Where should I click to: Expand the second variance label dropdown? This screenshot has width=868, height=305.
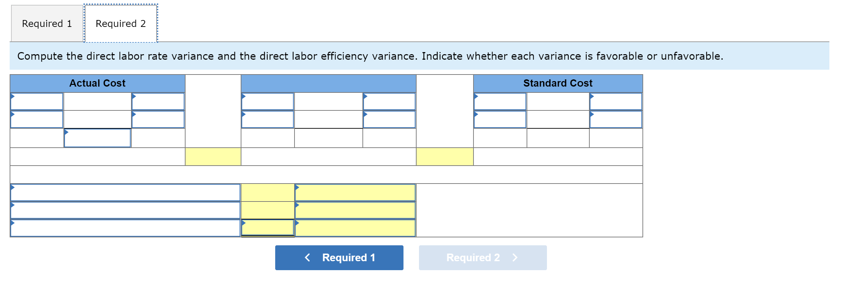[124, 210]
